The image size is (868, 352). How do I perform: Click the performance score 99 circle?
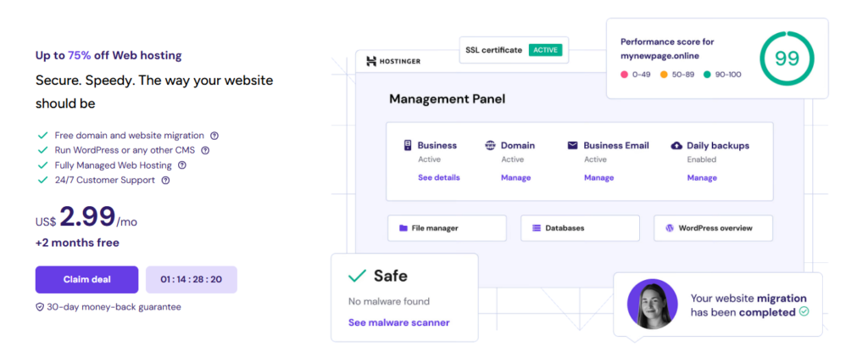pyautogui.click(x=787, y=59)
